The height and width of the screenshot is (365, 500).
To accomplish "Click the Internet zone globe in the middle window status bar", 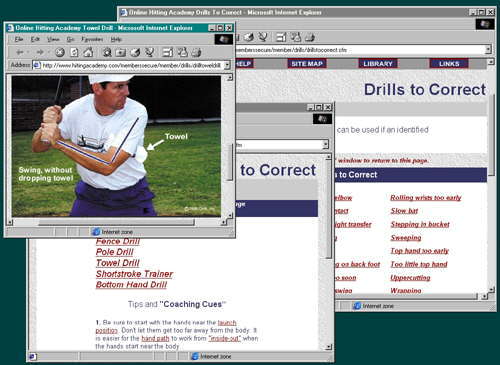I will tap(195, 356).
